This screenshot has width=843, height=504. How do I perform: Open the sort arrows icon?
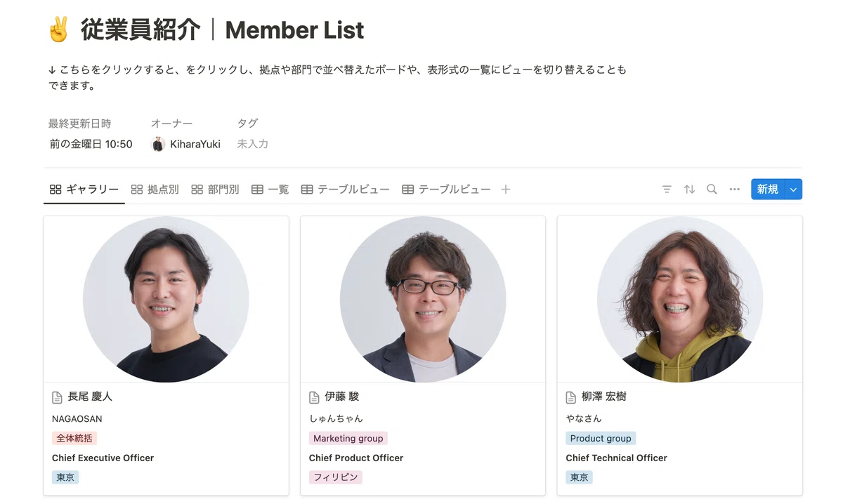(689, 190)
